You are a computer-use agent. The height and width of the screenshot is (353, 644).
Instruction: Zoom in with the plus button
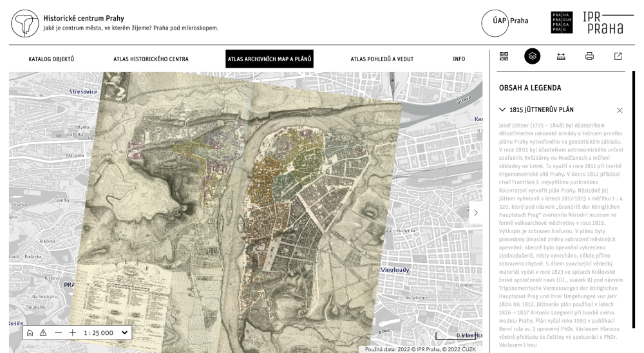pyautogui.click(x=72, y=333)
